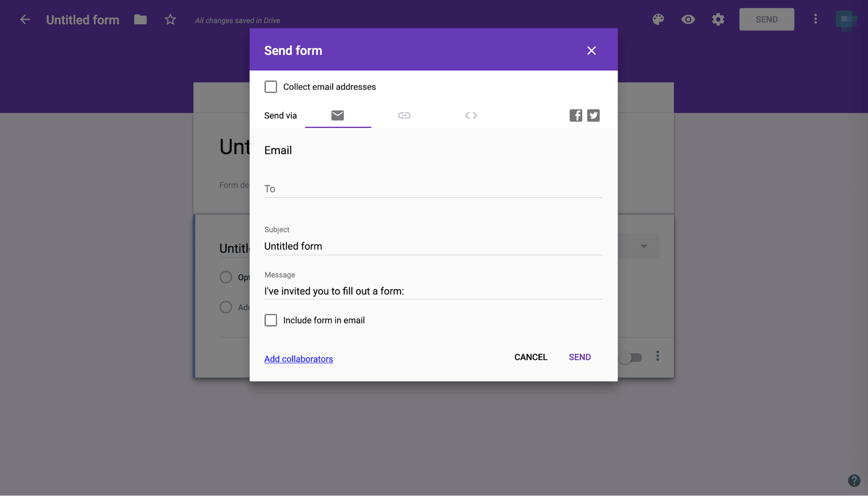The image size is (868, 496).
Task: Click CANCEL to dismiss dialog
Action: click(531, 357)
